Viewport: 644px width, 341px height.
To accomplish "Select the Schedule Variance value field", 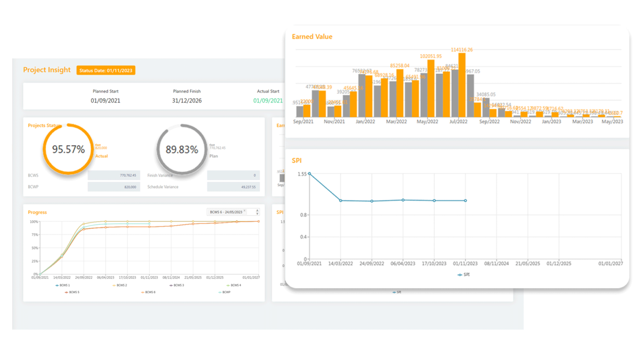I will [x=233, y=187].
